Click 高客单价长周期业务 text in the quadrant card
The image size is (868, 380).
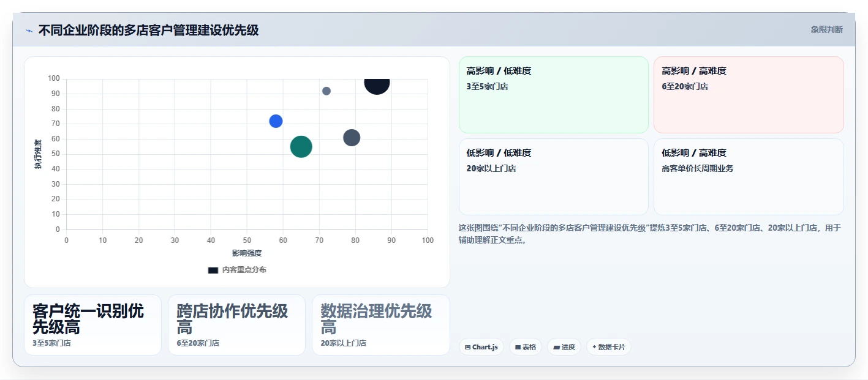point(697,168)
